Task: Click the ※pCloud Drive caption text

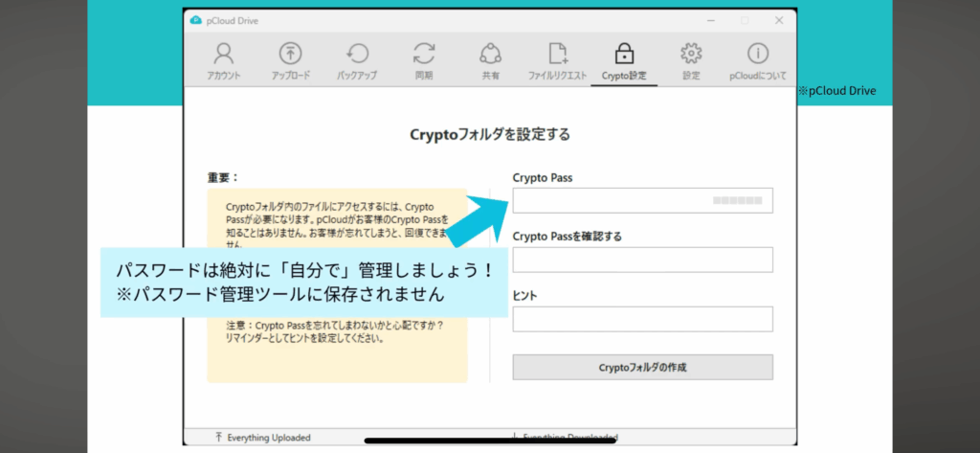Action: [836, 91]
